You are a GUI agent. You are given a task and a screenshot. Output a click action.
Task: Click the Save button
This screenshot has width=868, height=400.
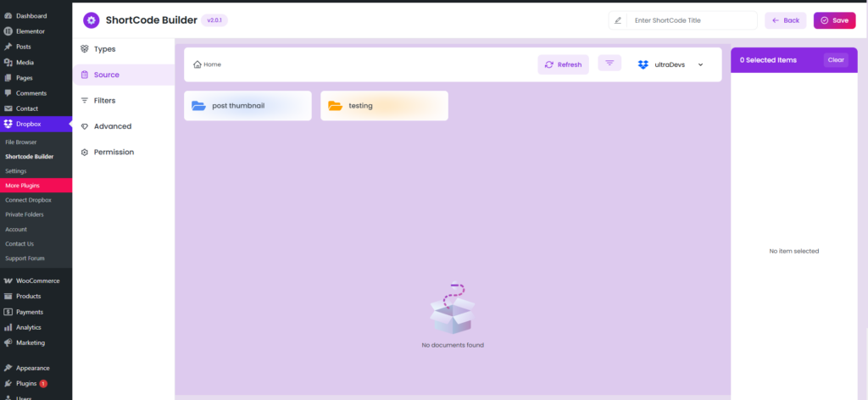834,20
